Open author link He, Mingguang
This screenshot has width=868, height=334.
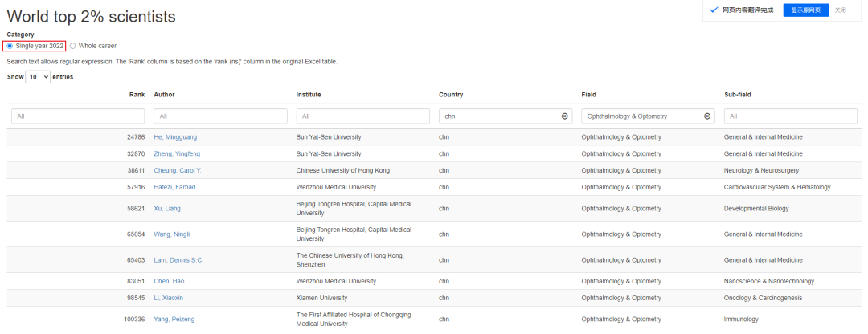(175, 137)
